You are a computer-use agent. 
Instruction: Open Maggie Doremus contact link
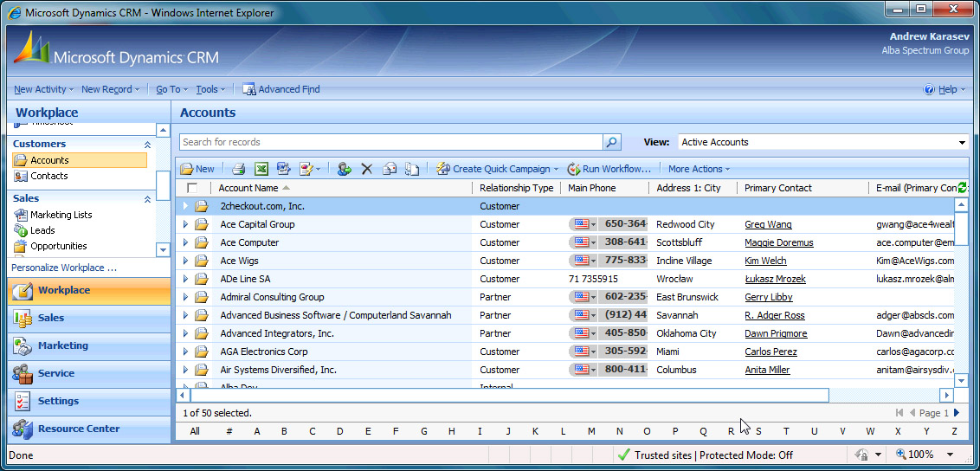pyautogui.click(x=779, y=242)
